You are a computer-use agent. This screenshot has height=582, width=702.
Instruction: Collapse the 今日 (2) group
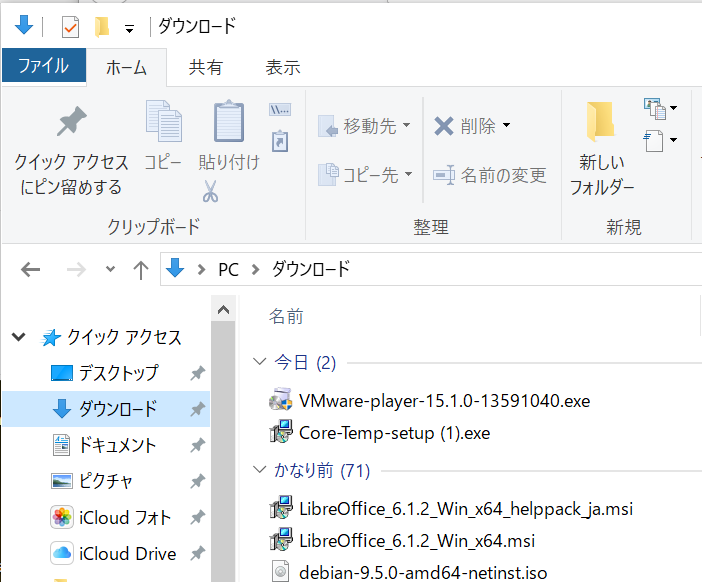coord(260,362)
